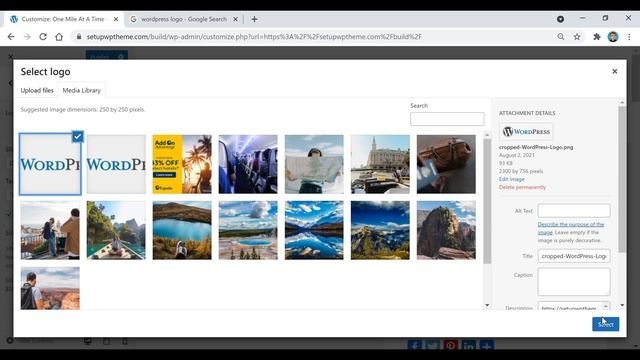Screen dimensions: 640x360
Task: Click the browser address bar URL
Action: coord(254,37)
